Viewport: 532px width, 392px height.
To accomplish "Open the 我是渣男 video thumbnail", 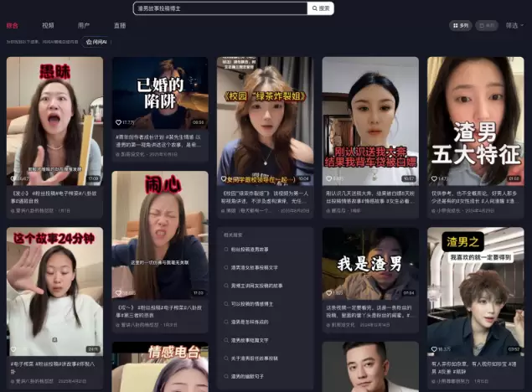I will pos(370,264).
